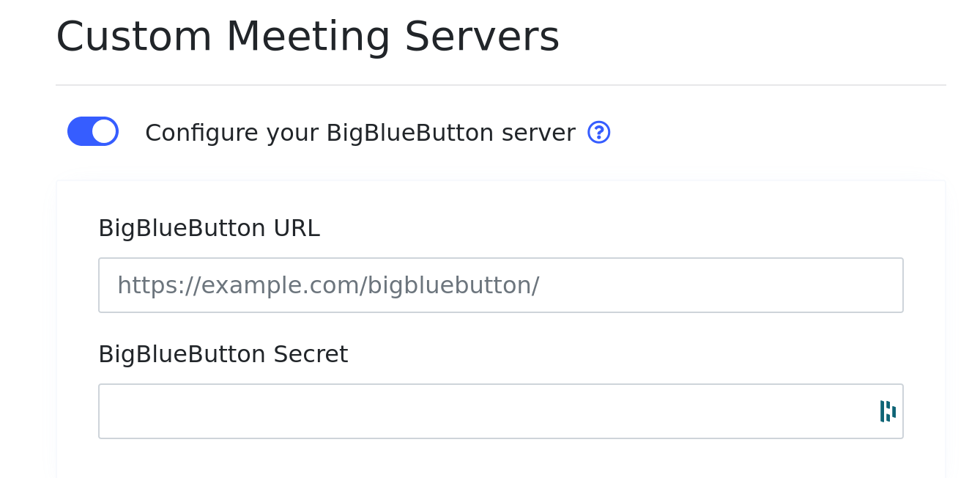The image size is (980, 478).
Task: Toggle the BigBlueButton server configuration switch
Action: click(93, 131)
